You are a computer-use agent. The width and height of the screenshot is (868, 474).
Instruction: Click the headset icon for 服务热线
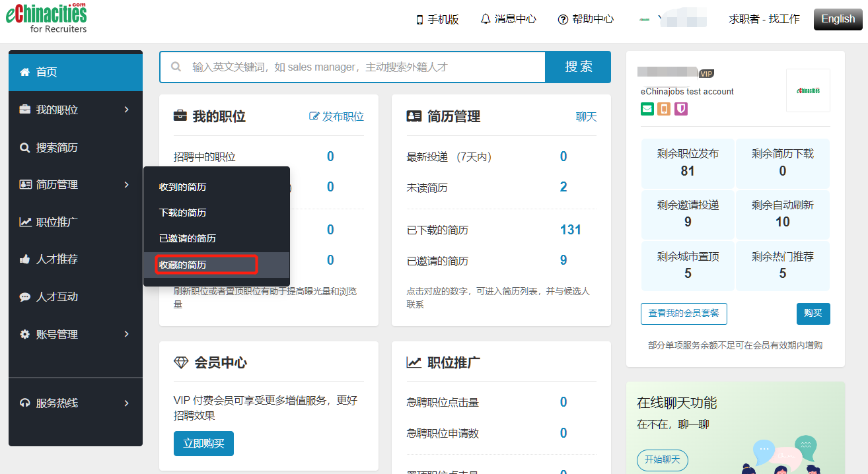coord(25,403)
